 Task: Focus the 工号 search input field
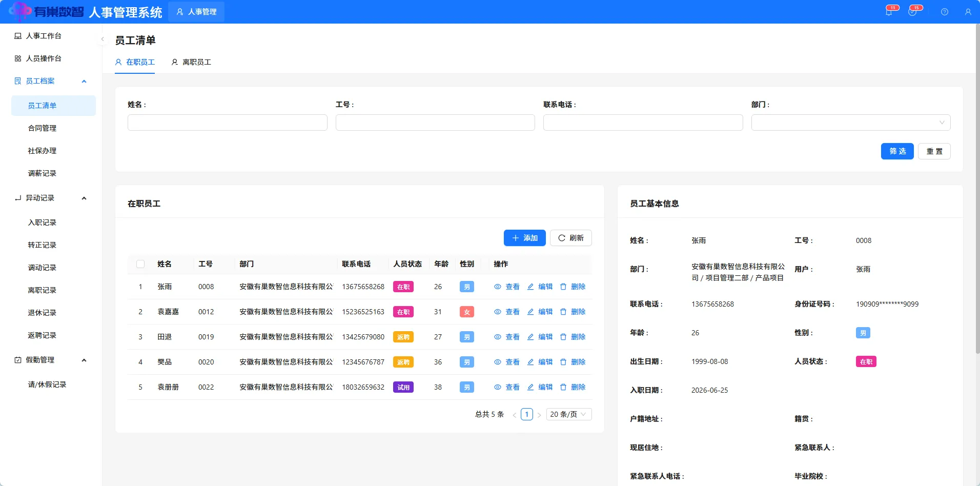435,123
